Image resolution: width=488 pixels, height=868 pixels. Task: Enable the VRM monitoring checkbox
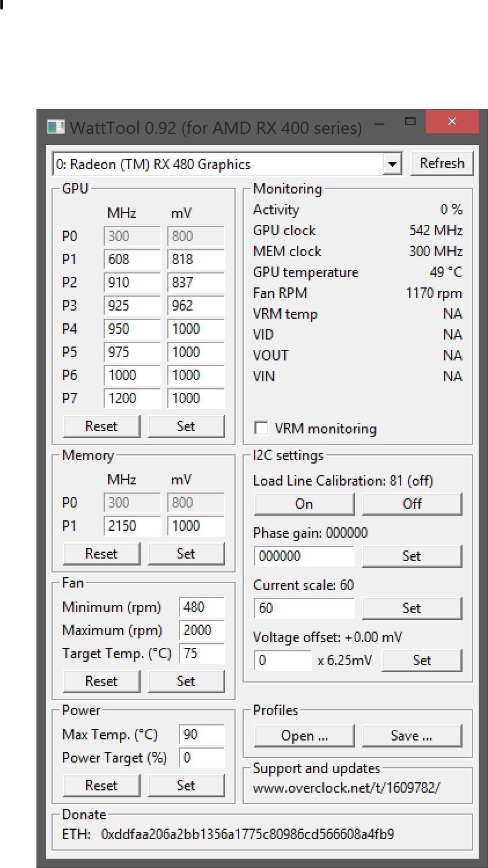pyautogui.click(x=262, y=428)
